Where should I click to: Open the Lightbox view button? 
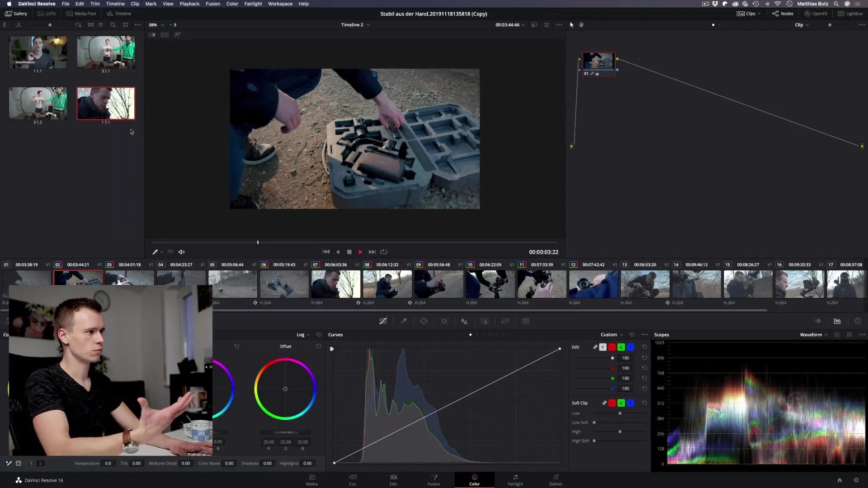[850, 14]
